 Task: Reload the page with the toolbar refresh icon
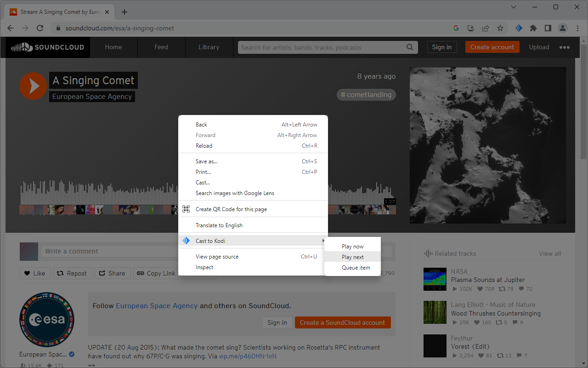coord(40,28)
